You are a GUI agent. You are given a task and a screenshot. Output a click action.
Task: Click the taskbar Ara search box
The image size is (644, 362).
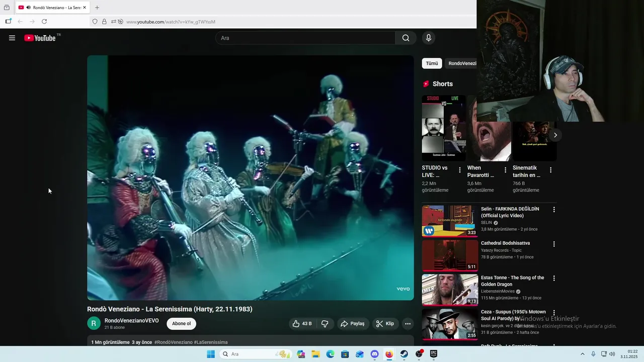256,354
